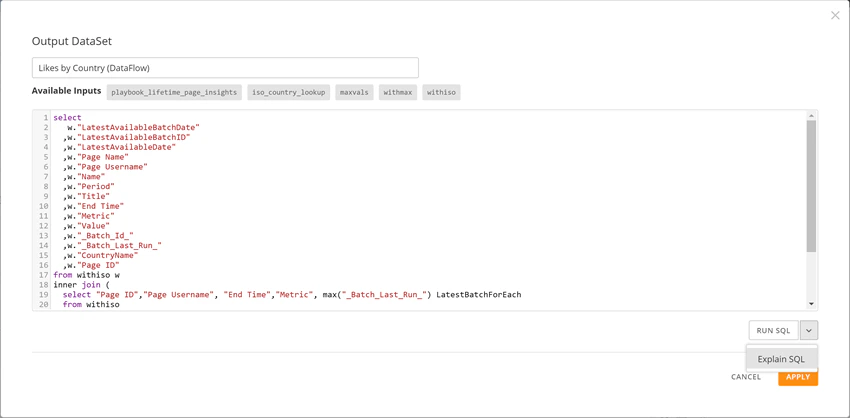This screenshot has width=850, height=418.
Task: Run the SQL query
Action: (774, 330)
